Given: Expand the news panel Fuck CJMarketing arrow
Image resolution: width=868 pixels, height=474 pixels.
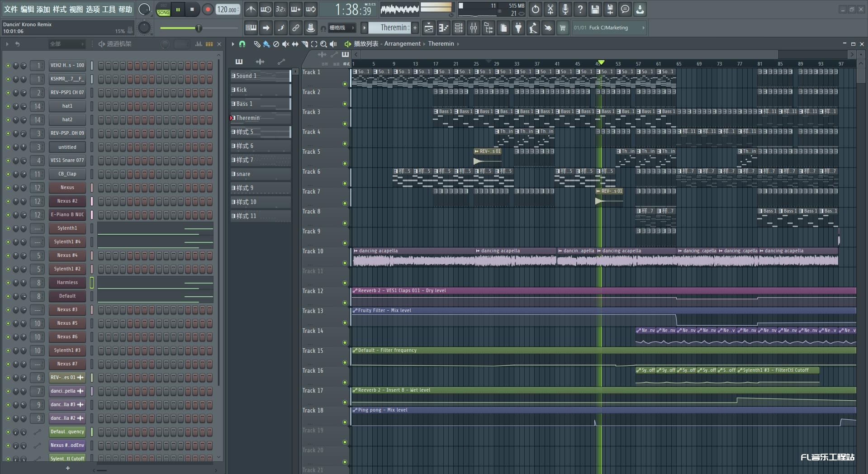Looking at the screenshot, I should [x=643, y=28].
